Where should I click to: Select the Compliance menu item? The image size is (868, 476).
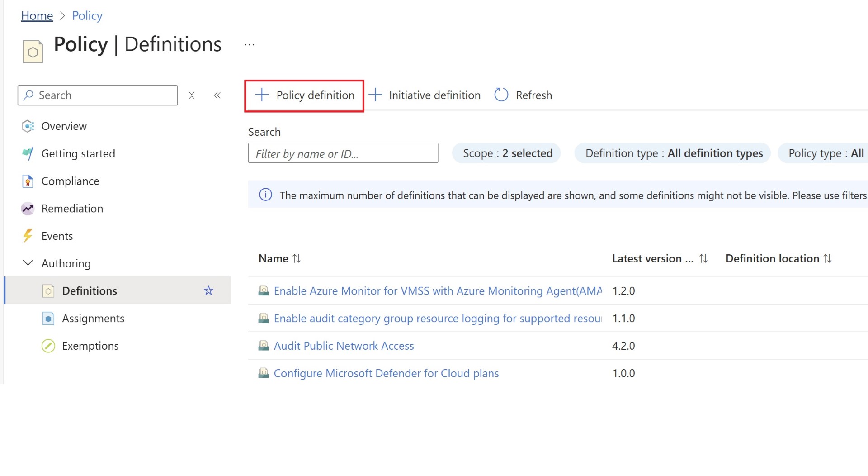70,181
